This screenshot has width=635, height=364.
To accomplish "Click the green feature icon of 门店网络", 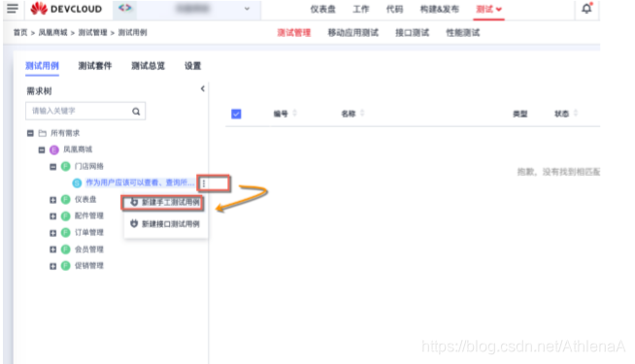I will pyautogui.click(x=66, y=166).
